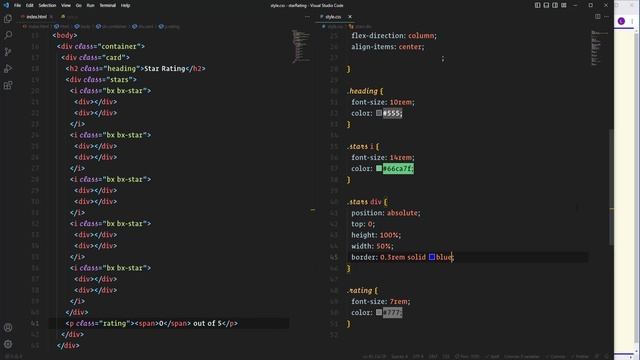Toggle primary side bar layout icon
Image resolution: width=640 pixels, height=360 pixels.
[x=538, y=5]
